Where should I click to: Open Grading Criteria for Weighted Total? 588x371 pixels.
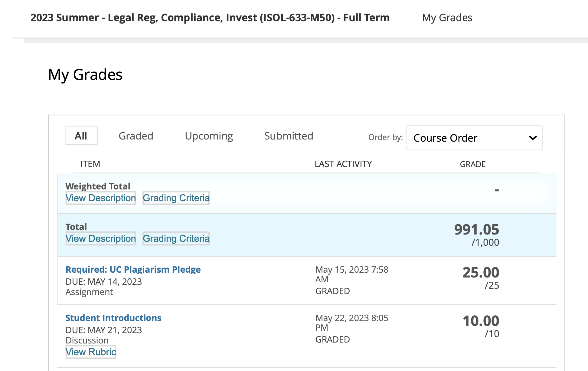176,198
